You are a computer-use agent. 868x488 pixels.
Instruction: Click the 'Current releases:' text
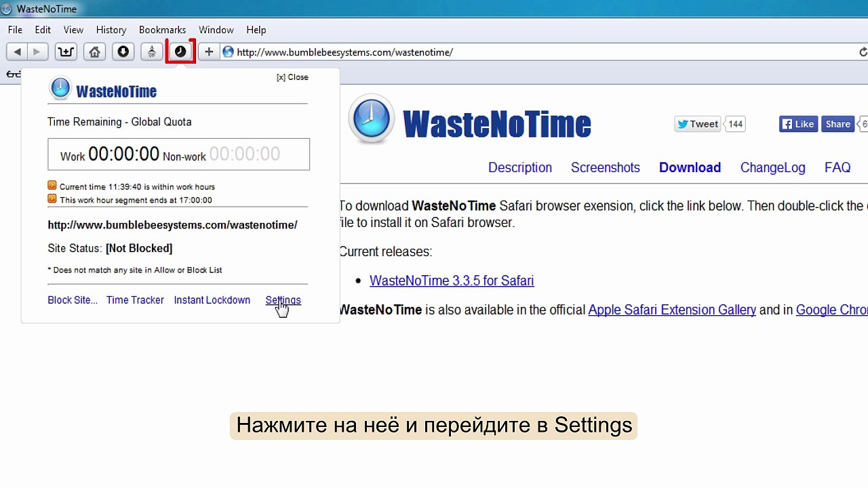(x=385, y=251)
